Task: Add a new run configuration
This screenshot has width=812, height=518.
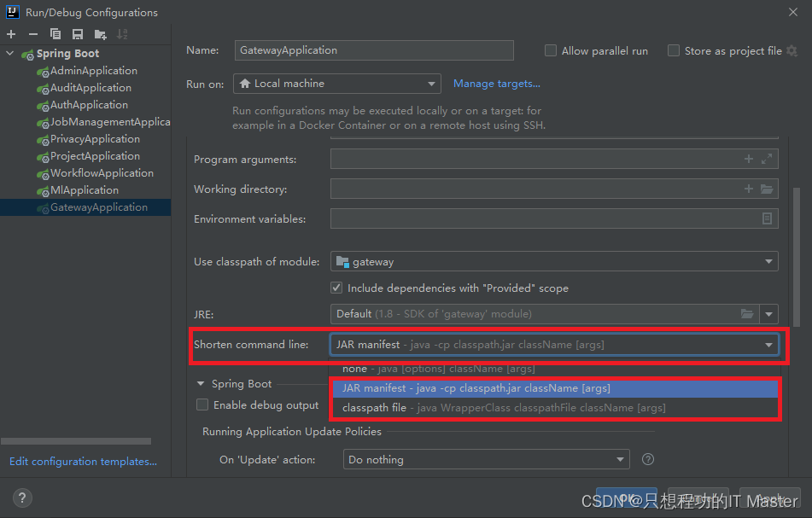Action: pos(10,34)
